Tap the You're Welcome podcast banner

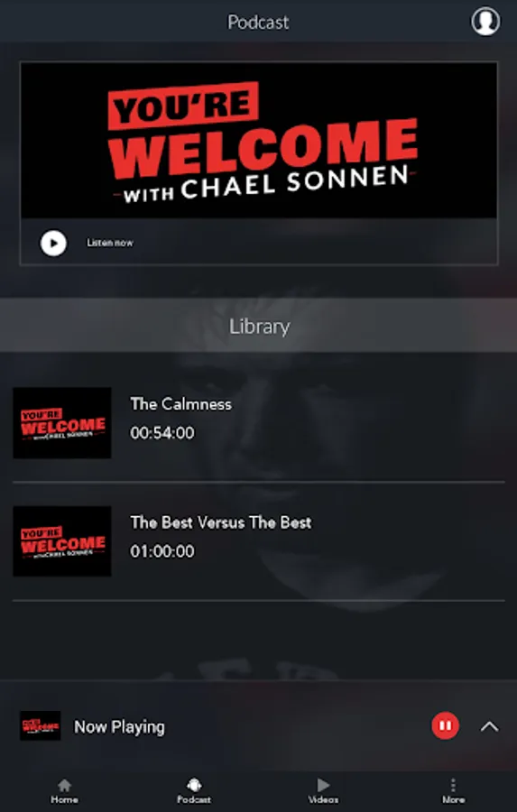258,140
